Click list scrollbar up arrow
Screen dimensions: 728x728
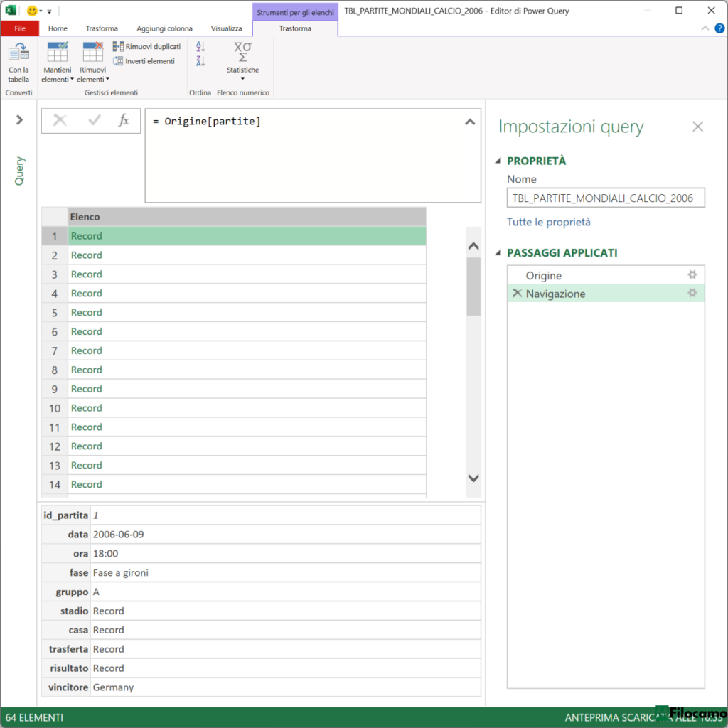pyautogui.click(x=473, y=246)
